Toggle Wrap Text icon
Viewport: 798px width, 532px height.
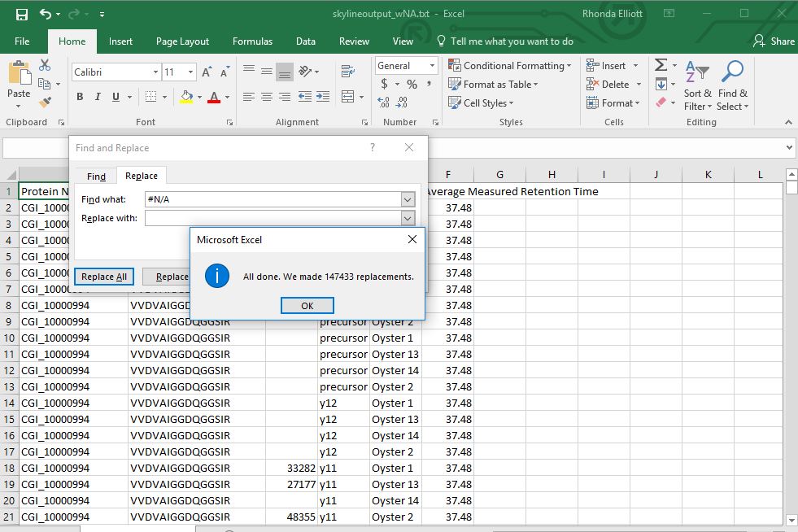pos(348,72)
